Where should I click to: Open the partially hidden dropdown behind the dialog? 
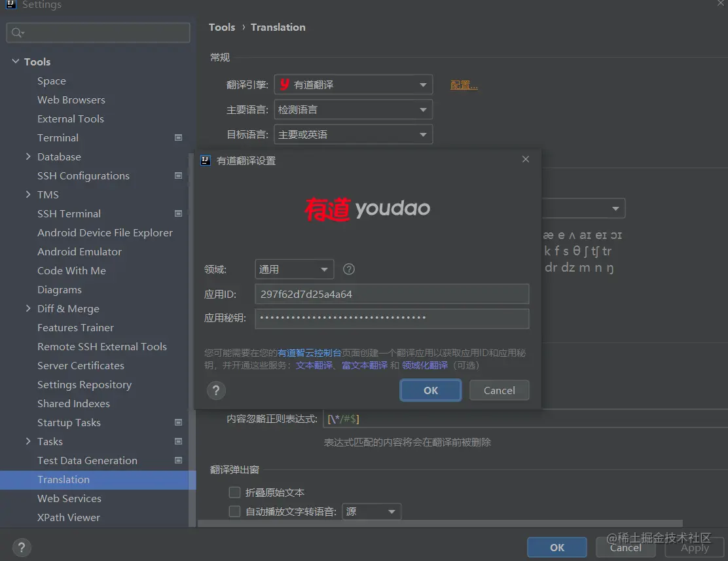tap(583, 209)
